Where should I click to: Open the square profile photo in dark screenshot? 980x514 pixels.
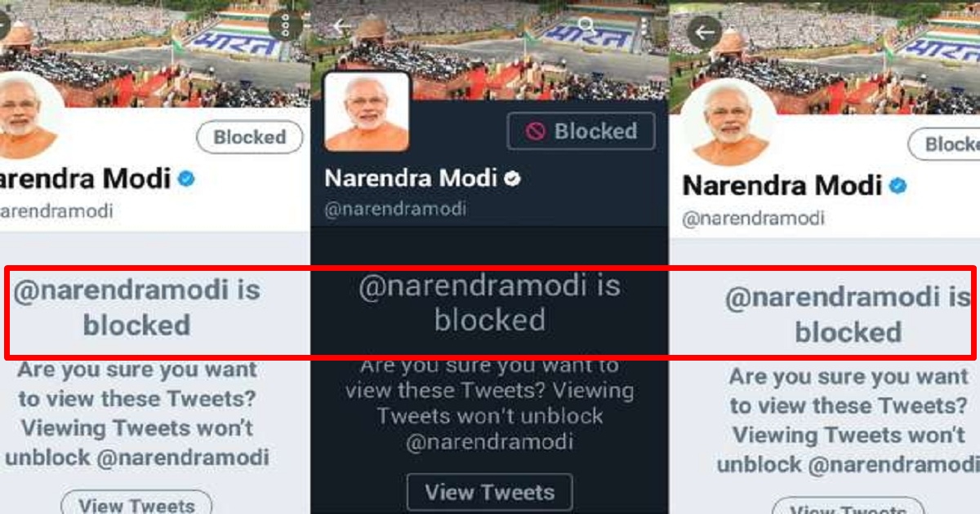367,112
